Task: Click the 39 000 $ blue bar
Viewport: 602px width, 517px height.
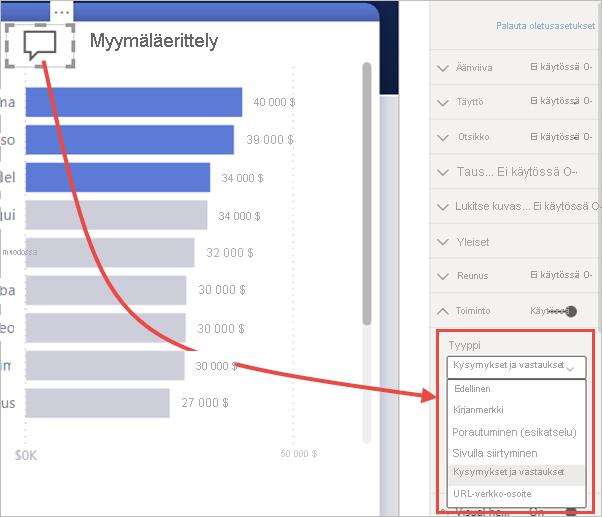Action: [x=130, y=140]
